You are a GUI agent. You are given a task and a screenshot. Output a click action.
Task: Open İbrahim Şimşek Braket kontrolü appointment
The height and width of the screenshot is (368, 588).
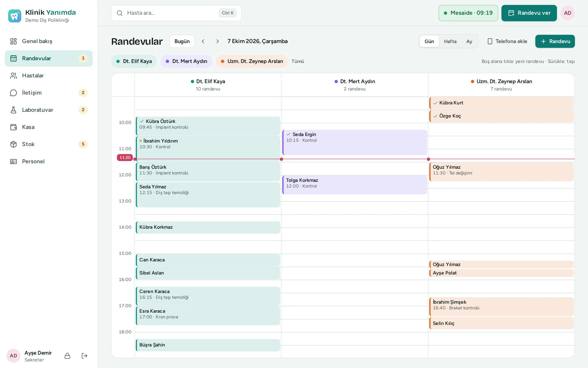click(x=501, y=307)
